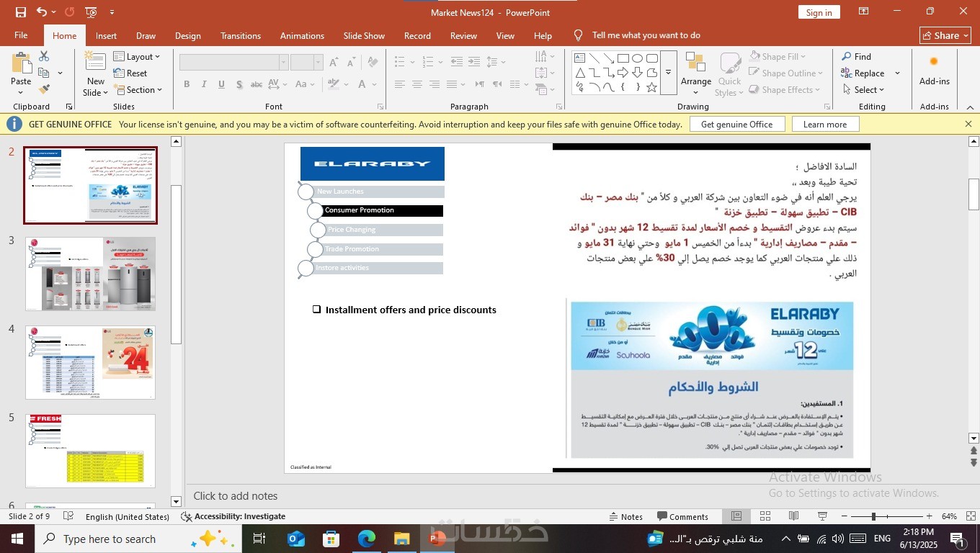
Task: Toggle the Notes pane
Action: point(625,516)
